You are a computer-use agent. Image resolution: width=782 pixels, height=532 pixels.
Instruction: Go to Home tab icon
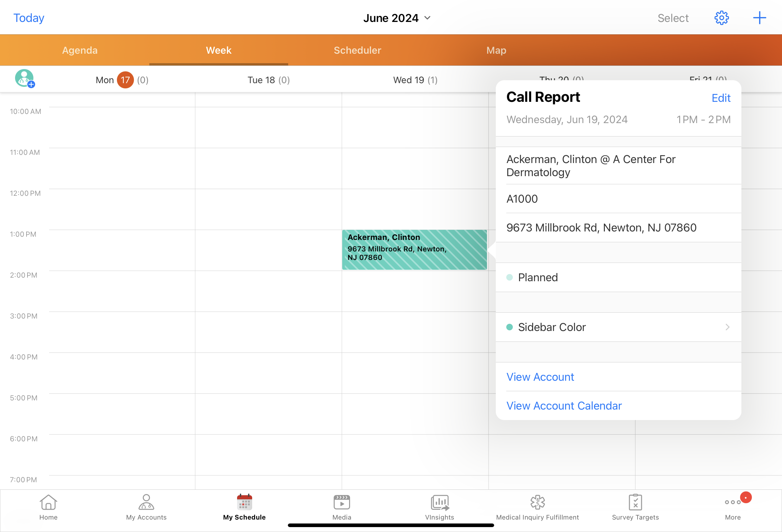(x=48, y=503)
